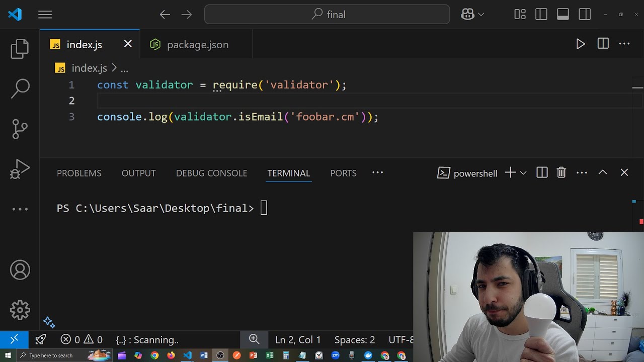
Task: Create a new terminal with plus
Action: 510,173
